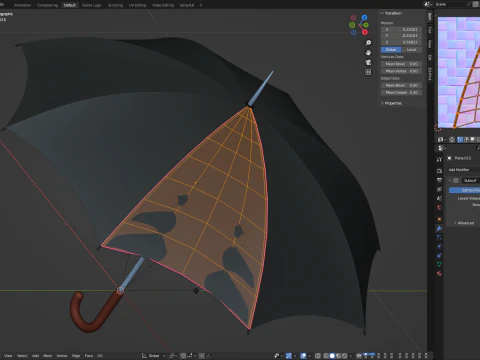Open the Face menu in viewport header
Screen dimensions: 480x360
pyautogui.click(x=89, y=356)
